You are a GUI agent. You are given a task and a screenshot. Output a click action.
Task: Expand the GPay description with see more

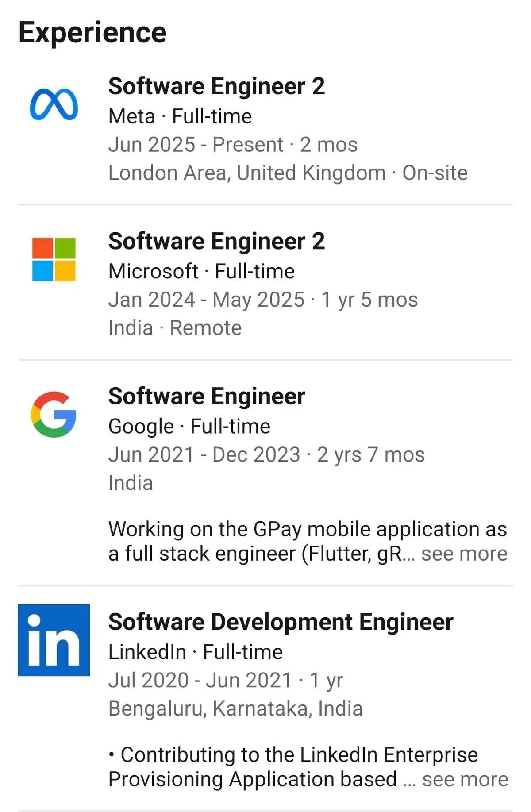[464, 554]
